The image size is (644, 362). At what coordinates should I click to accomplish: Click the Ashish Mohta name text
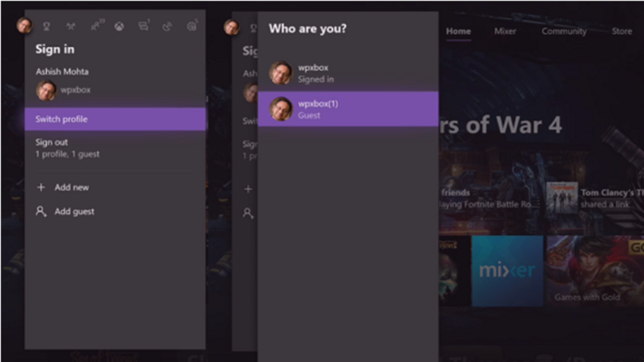tap(62, 71)
